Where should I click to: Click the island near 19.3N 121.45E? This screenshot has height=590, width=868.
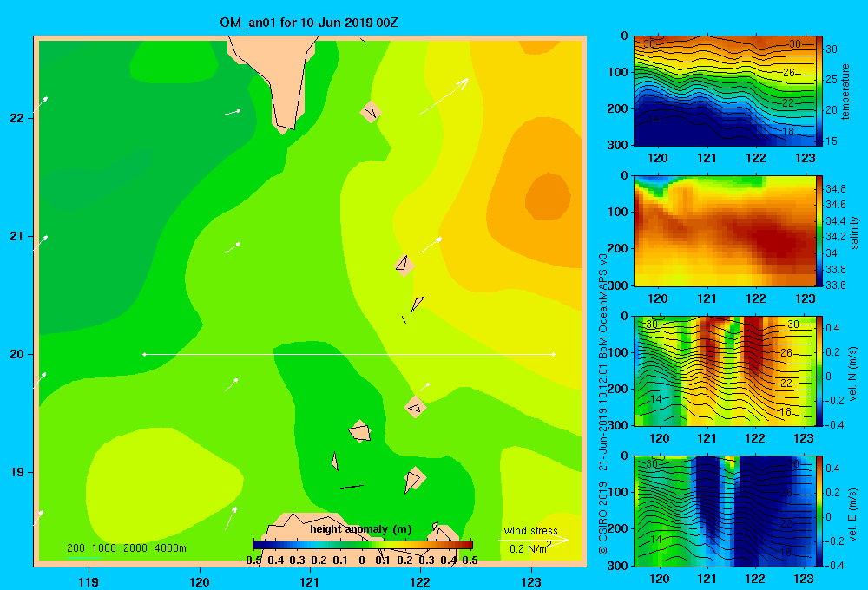coord(360,431)
